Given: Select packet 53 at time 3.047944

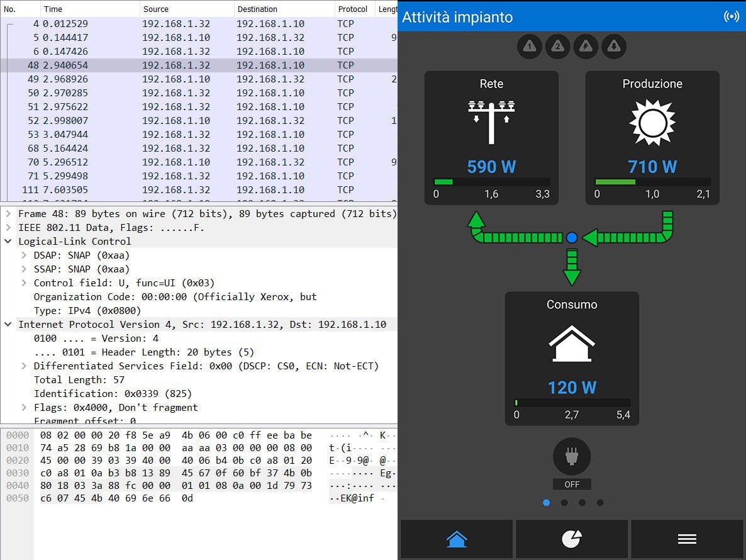Looking at the screenshot, I should pyautogui.click(x=199, y=134).
